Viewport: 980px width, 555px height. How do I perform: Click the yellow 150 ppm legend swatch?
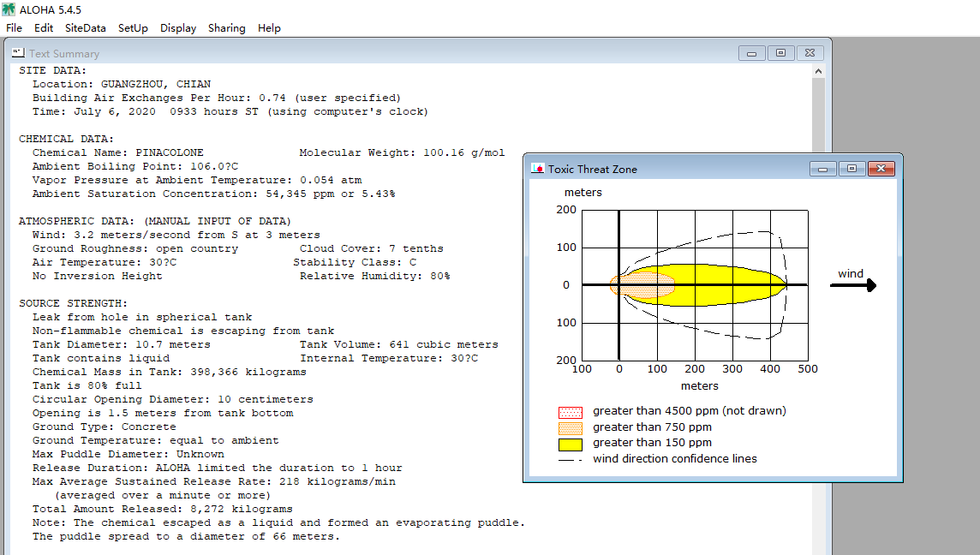(x=570, y=445)
